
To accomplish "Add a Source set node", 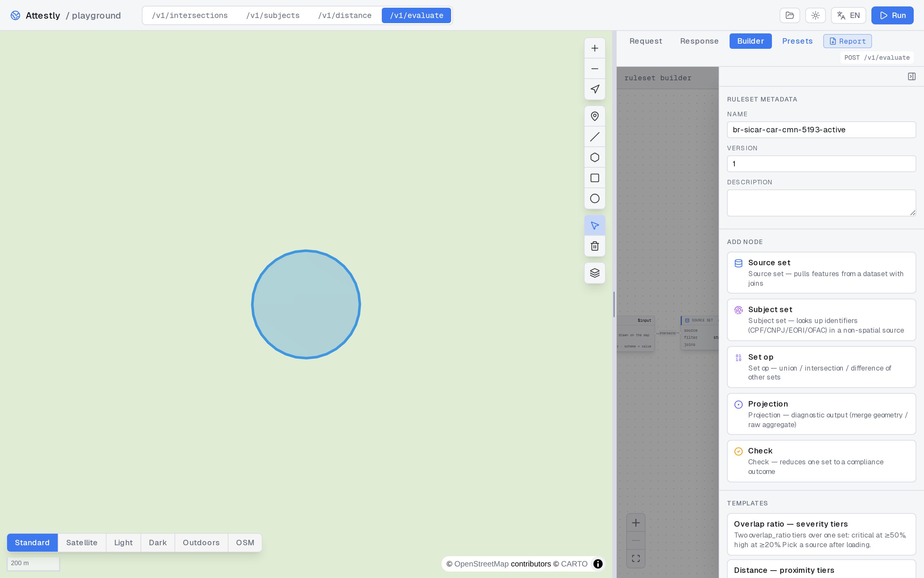I will click(x=821, y=273).
